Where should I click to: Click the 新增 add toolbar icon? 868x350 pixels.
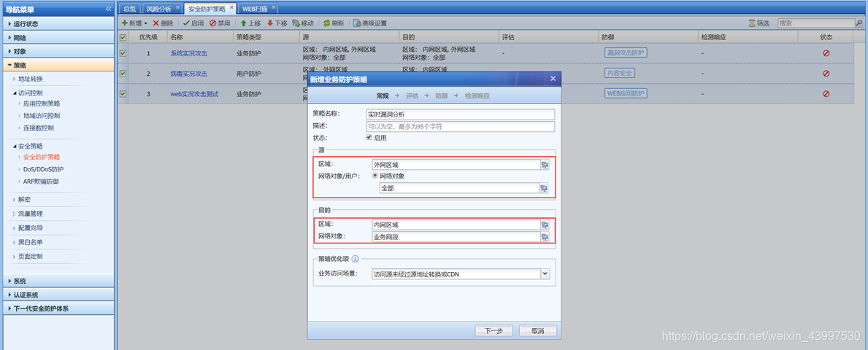tap(125, 23)
